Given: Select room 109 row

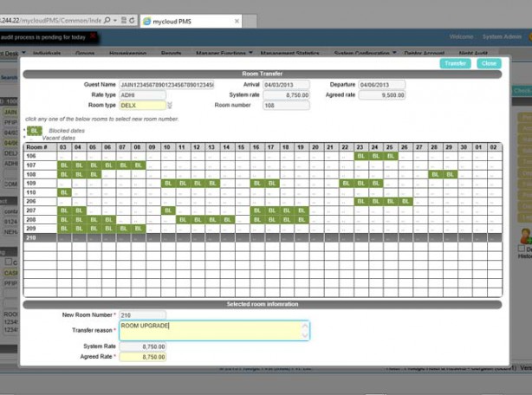Looking at the screenshot, I should point(263,184).
